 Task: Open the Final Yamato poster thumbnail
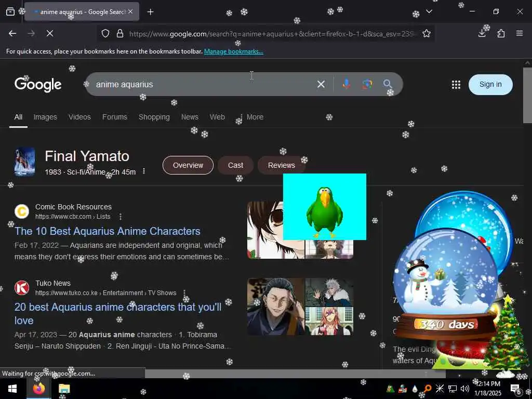tap(24, 162)
